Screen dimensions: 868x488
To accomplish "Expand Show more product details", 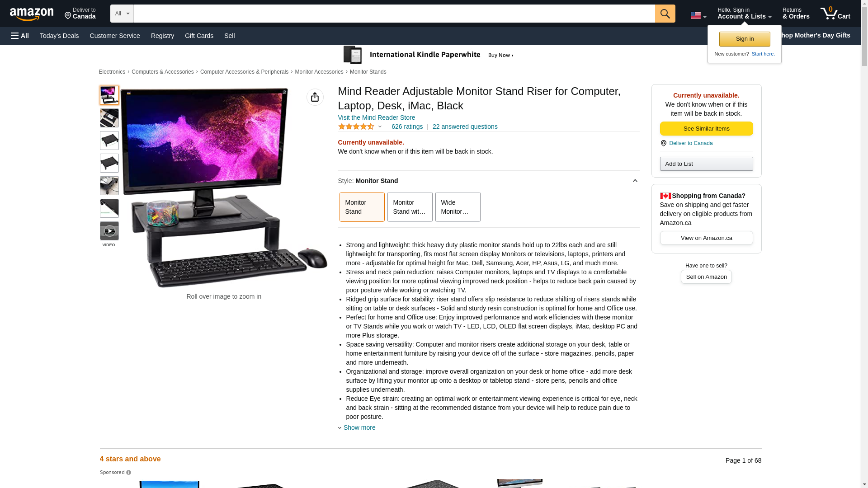I will [359, 427].
